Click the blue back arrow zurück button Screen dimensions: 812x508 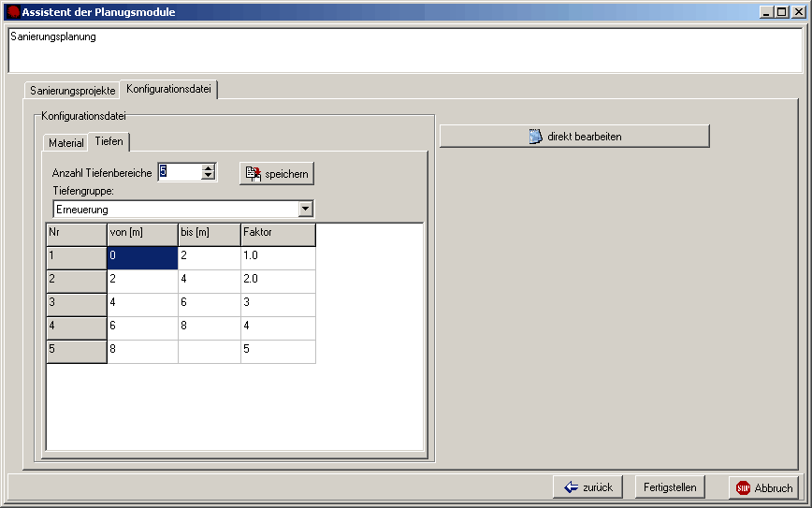pos(589,487)
